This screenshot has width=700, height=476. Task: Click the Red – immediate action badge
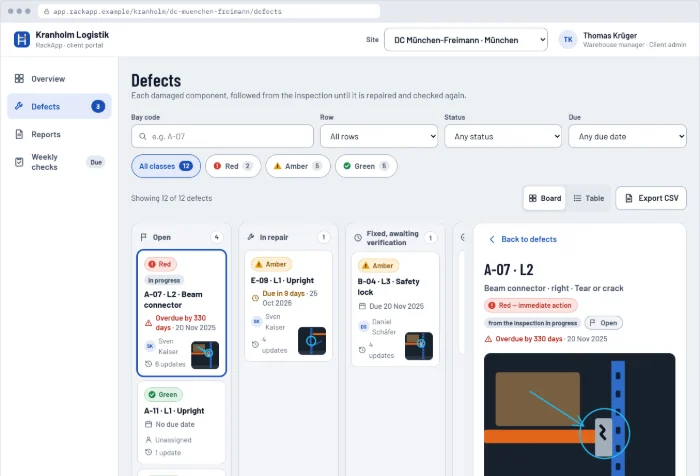[530, 305]
